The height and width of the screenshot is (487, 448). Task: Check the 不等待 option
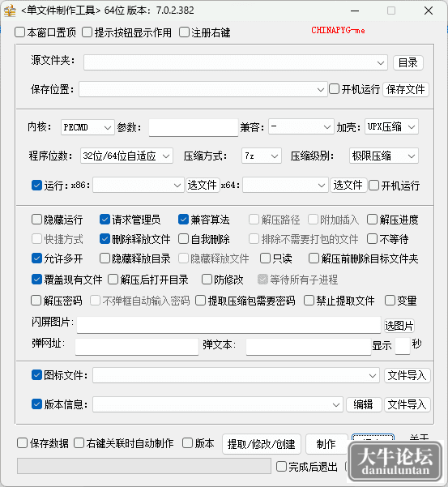tap(372, 239)
